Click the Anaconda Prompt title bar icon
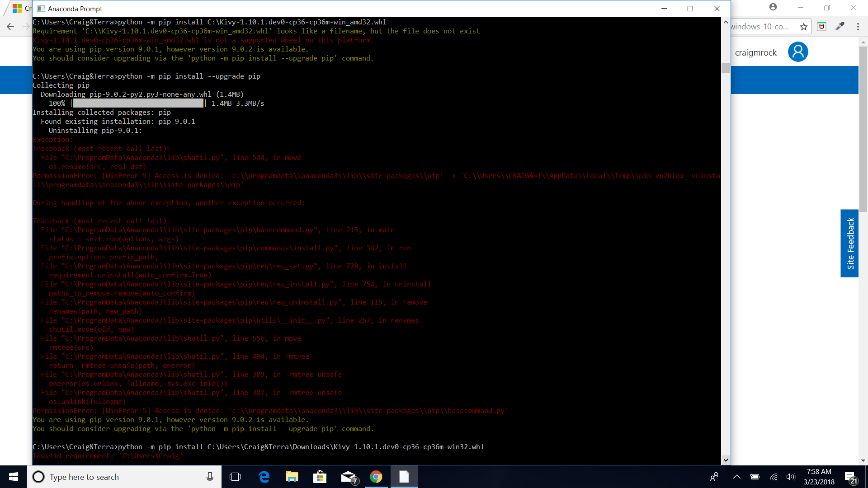This screenshot has width=868, height=488. [41, 9]
